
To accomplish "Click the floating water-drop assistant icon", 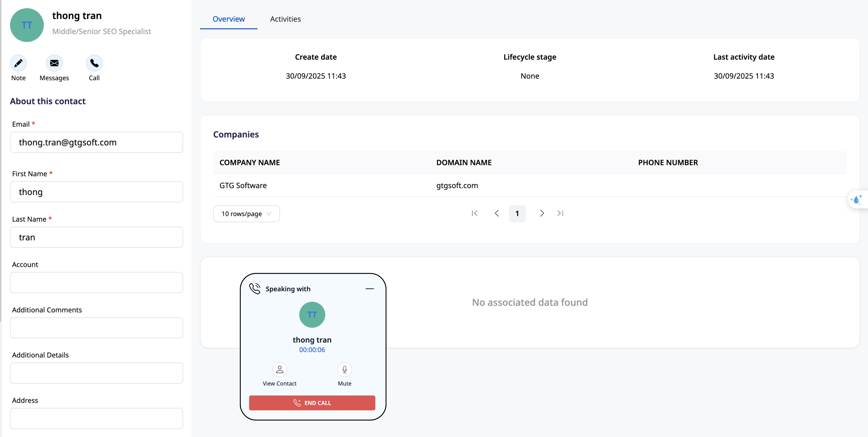I will coord(856,200).
